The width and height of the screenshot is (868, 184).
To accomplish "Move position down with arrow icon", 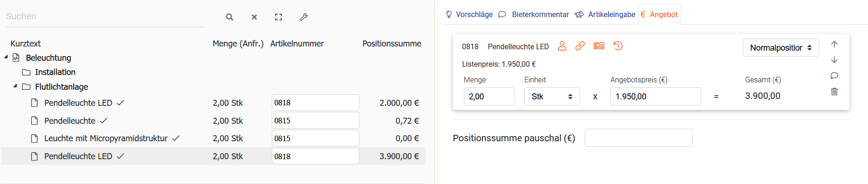I will point(834,60).
